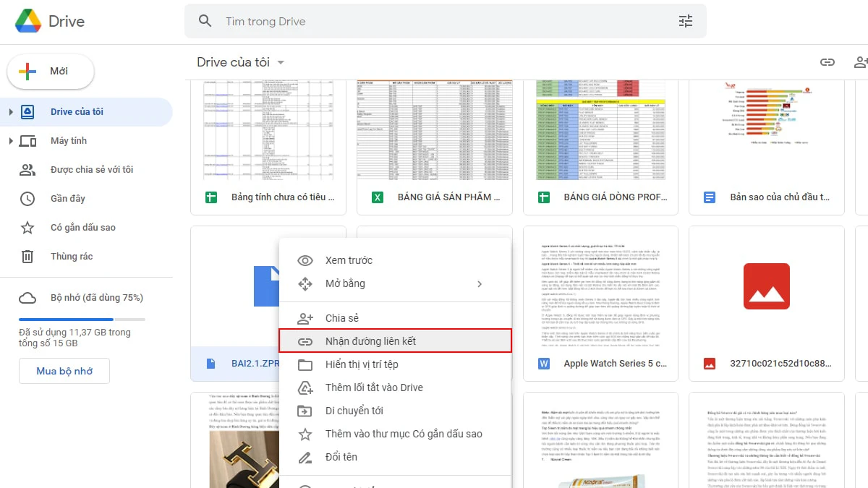Select the BAI2.1.ZPR file
The image size is (868, 488).
(x=236, y=304)
